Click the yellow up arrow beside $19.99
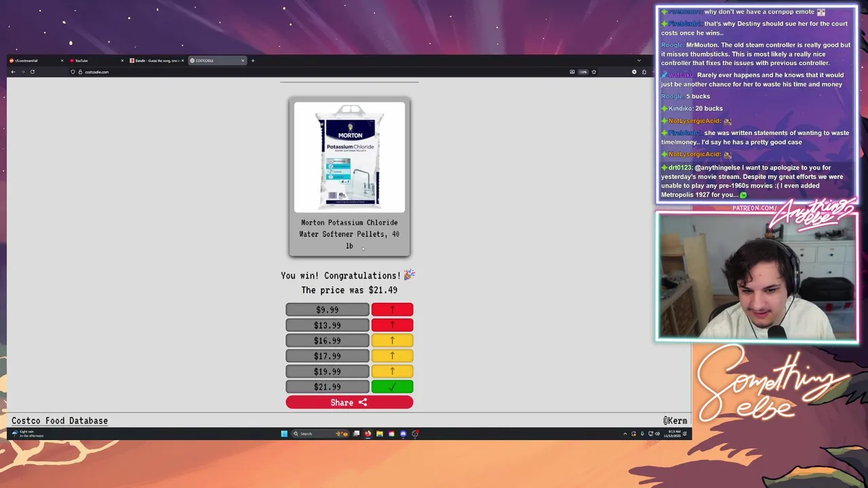 click(392, 371)
